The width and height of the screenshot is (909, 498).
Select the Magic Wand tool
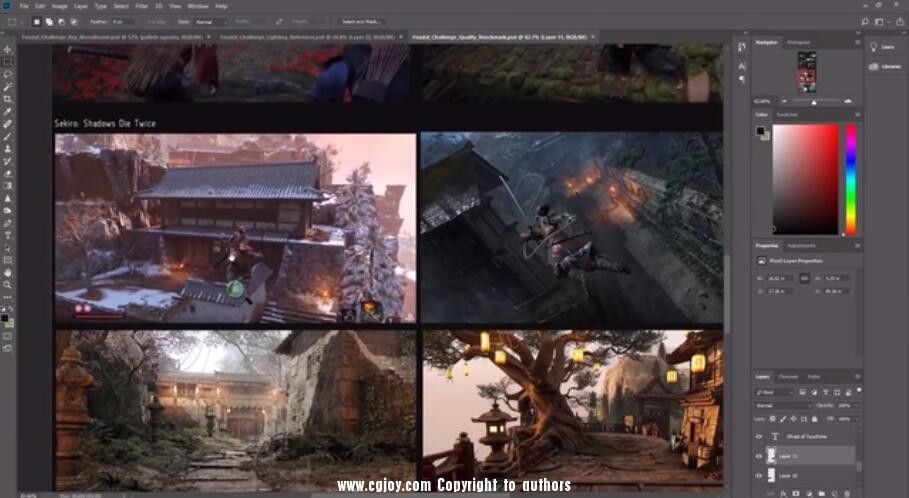[8, 87]
